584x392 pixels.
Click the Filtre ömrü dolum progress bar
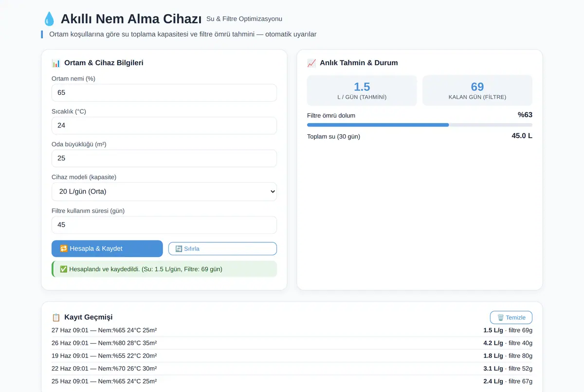pos(420,125)
